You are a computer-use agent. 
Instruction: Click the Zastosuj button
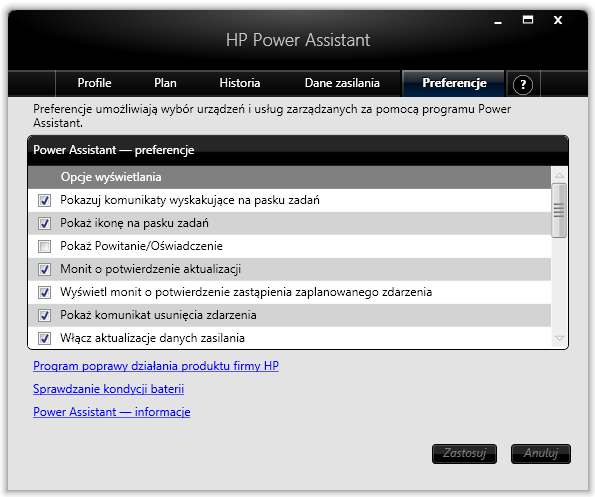point(464,454)
